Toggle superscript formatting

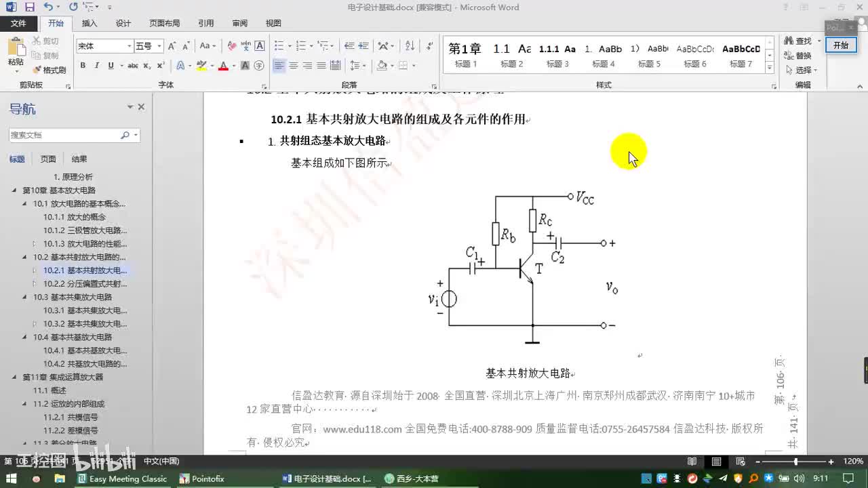[x=161, y=66]
